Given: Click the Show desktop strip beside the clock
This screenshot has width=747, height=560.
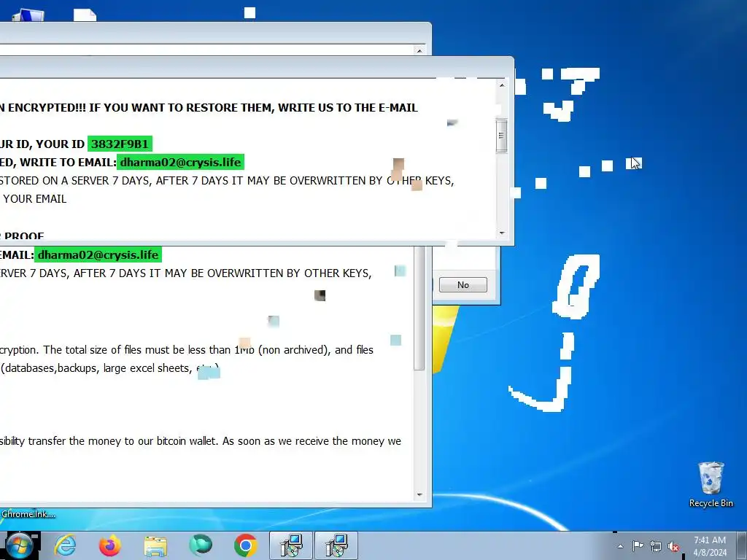Looking at the screenshot, I should (x=742, y=545).
